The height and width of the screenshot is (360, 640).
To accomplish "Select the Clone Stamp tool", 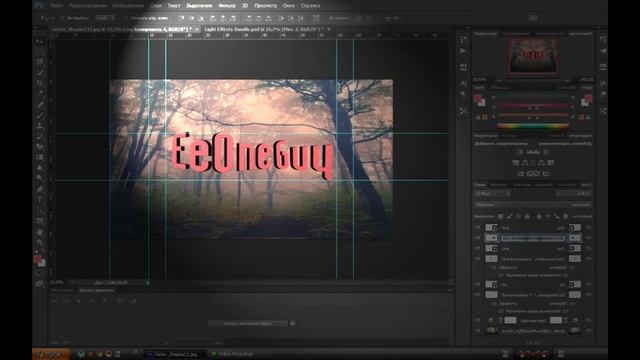I will (40, 126).
